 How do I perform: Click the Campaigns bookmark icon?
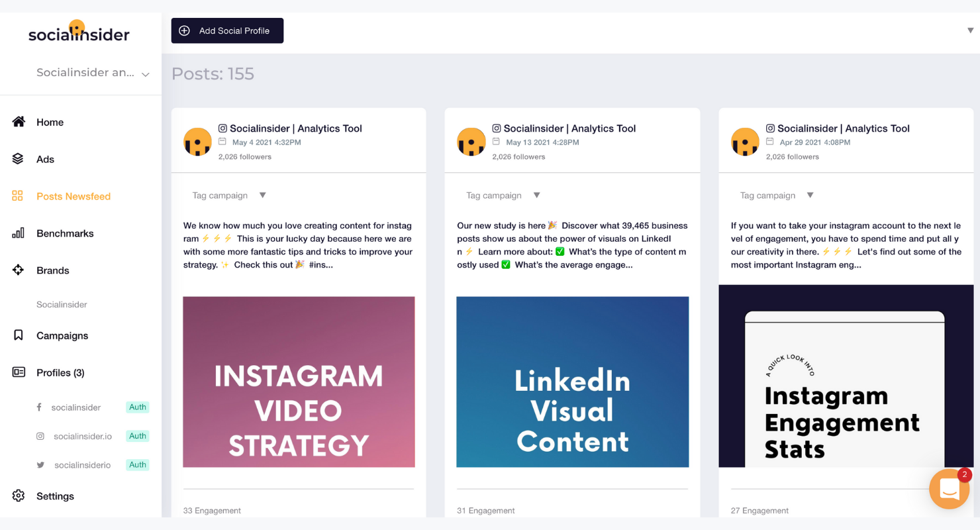click(x=19, y=335)
